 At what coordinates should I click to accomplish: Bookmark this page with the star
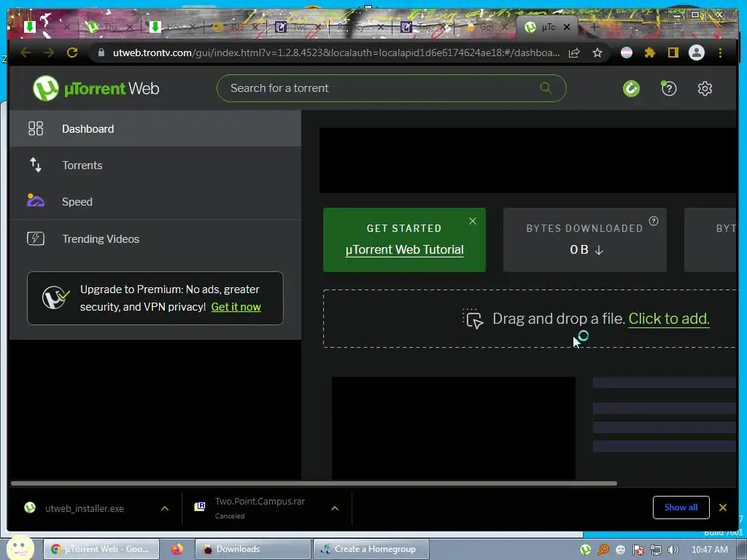597,52
